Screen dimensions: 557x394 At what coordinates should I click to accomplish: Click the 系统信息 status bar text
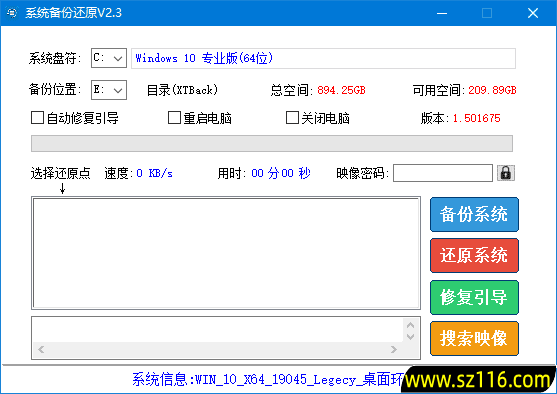(x=268, y=379)
